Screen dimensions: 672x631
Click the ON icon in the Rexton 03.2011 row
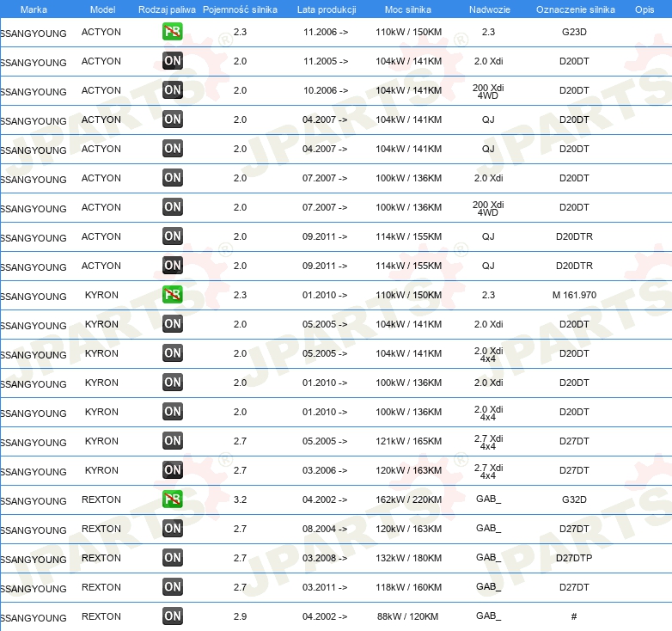tap(173, 587)
